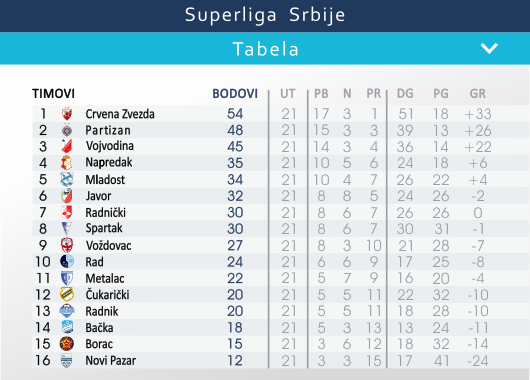Open the Novi Pazar team name
Viewport: 530px width, 380px height.
tap(111, 360)
